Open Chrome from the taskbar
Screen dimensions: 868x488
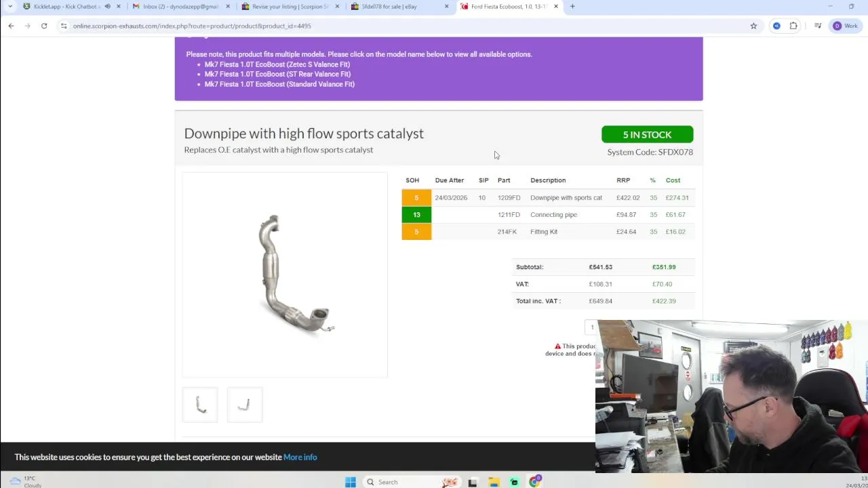535,482
